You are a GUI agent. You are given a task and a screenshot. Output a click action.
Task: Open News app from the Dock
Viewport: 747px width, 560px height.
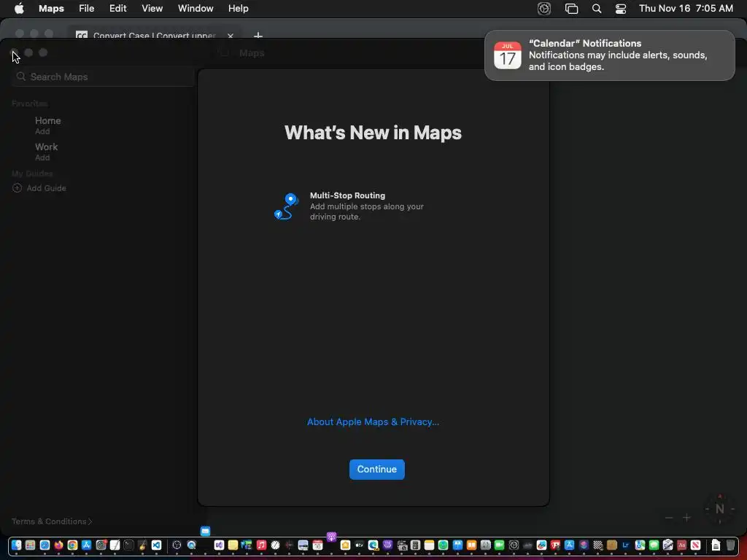point(695,545)
